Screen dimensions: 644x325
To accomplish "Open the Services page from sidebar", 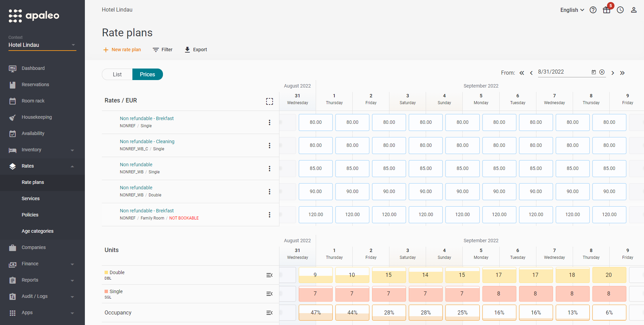I will pos(31,198).
